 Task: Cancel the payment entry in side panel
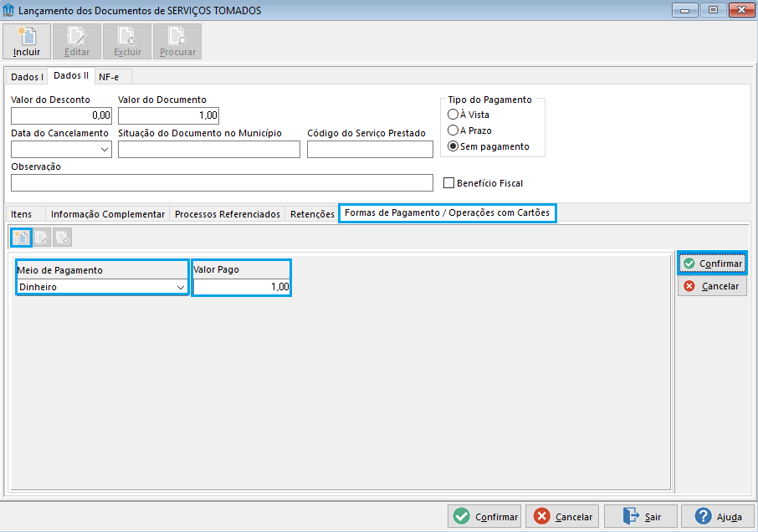pyautogui.click(x=713, y=286)
